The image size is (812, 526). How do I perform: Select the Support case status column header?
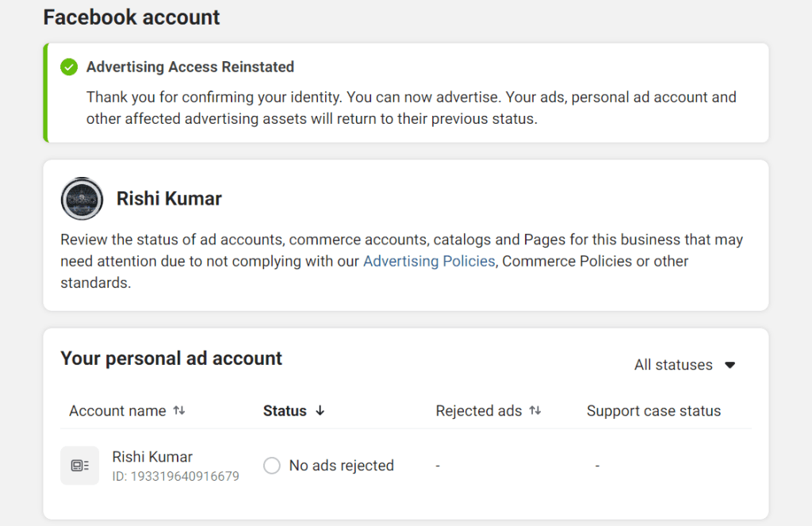tap(653, 410)
